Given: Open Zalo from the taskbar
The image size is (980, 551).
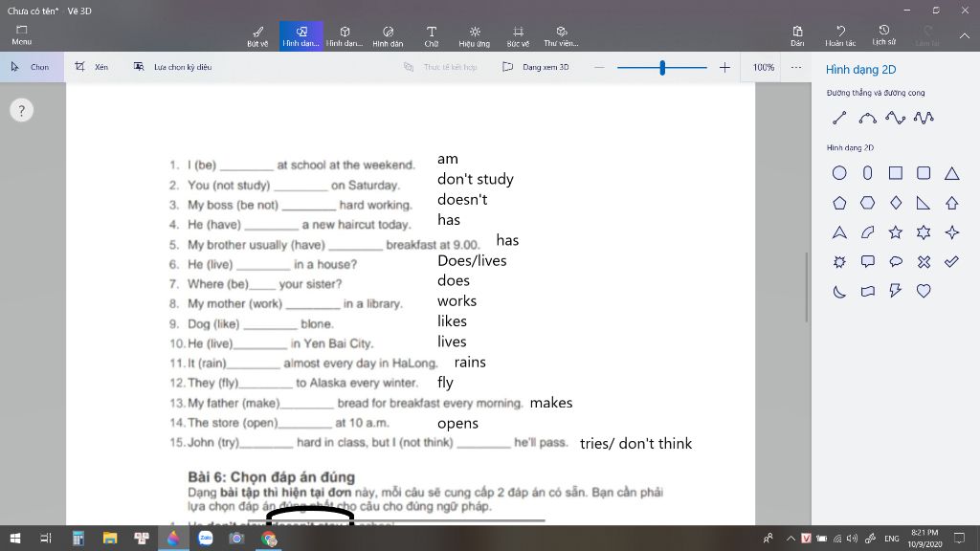Looking at the screenshot, I should [x=205, y=538].
